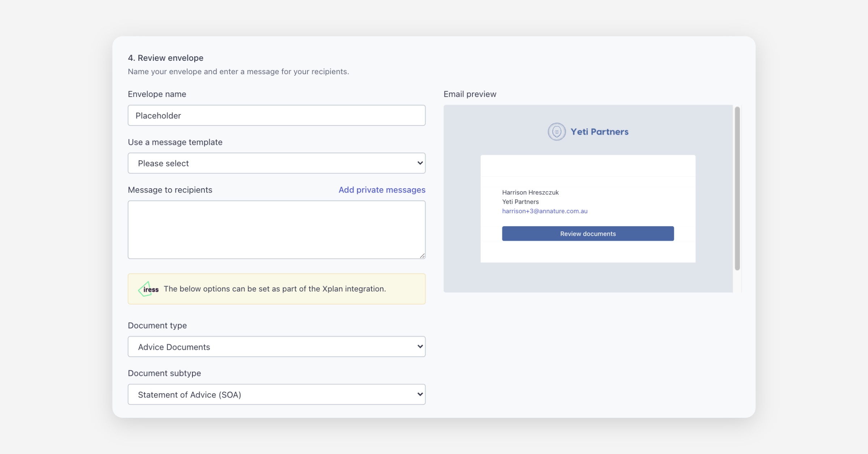Click the Xplan integration notice text
The height and width of the screenshot is (454, 868).
pos(275,289)
